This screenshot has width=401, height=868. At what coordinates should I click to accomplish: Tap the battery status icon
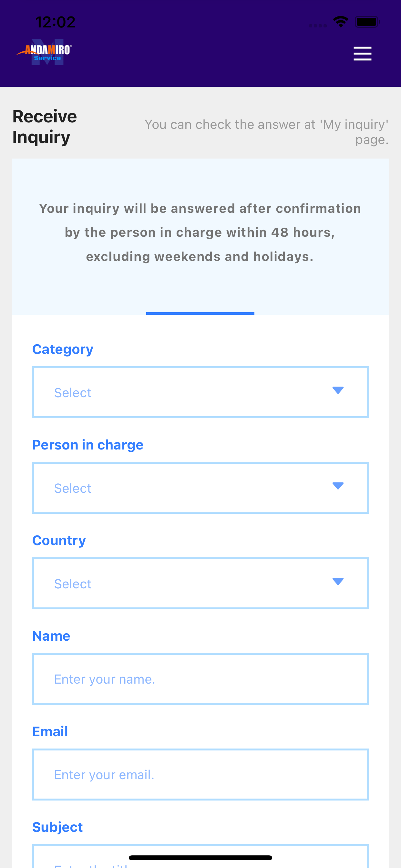click(367, 22)
